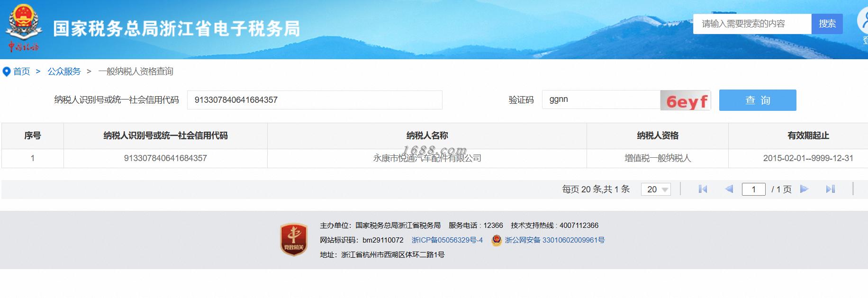
Task: Click 一般纳税人资格查询 breadcrumb text
Action: tap(136, 72)
